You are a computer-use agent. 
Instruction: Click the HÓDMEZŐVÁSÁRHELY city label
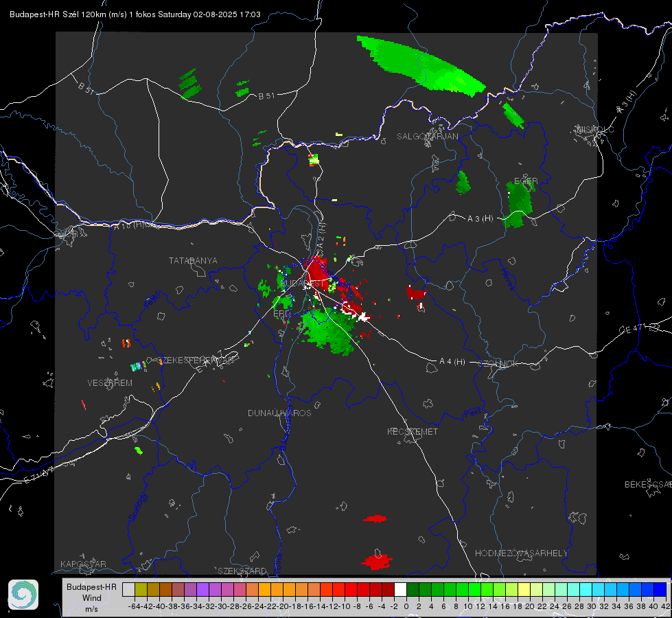pyautogui.click(x=521, y=553)
